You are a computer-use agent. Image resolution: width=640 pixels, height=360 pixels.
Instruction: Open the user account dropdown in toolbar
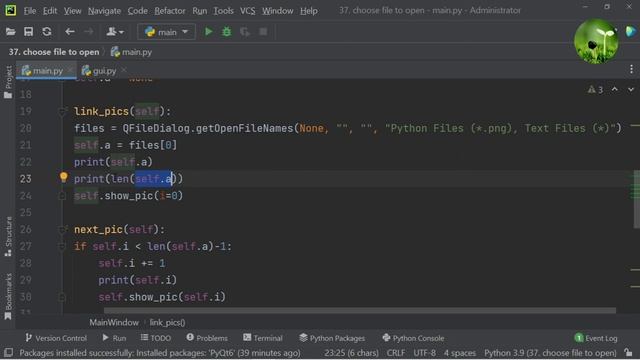[115, 32]
